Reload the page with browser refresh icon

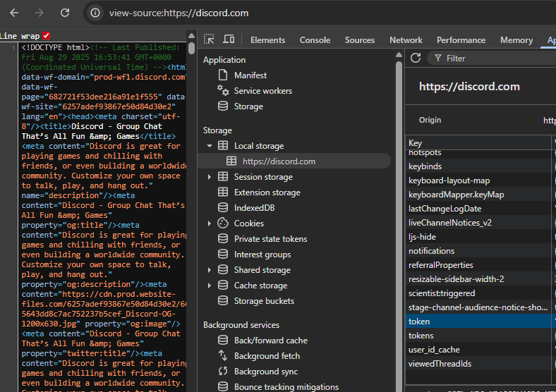pos(65,13)
